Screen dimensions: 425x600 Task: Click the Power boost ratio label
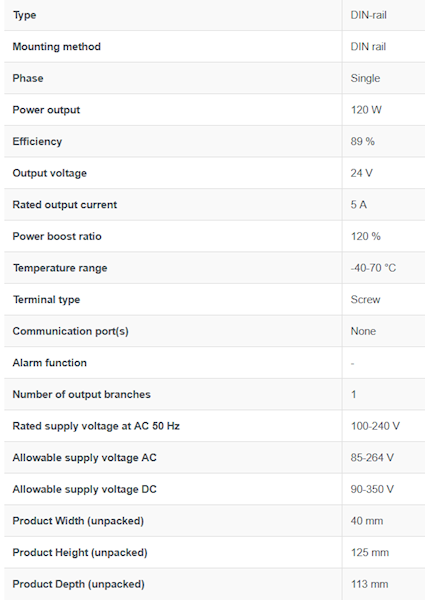click(57, 236)
